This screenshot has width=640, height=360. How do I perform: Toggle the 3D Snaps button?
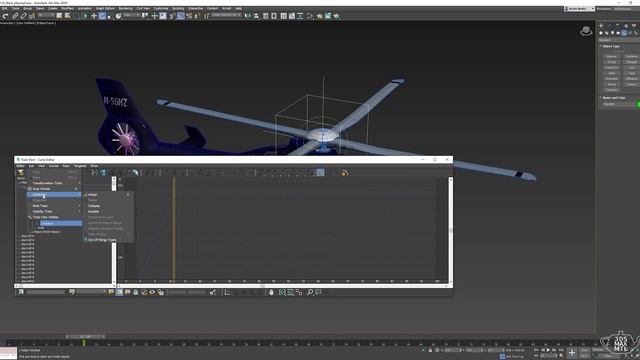coord(172,16)
